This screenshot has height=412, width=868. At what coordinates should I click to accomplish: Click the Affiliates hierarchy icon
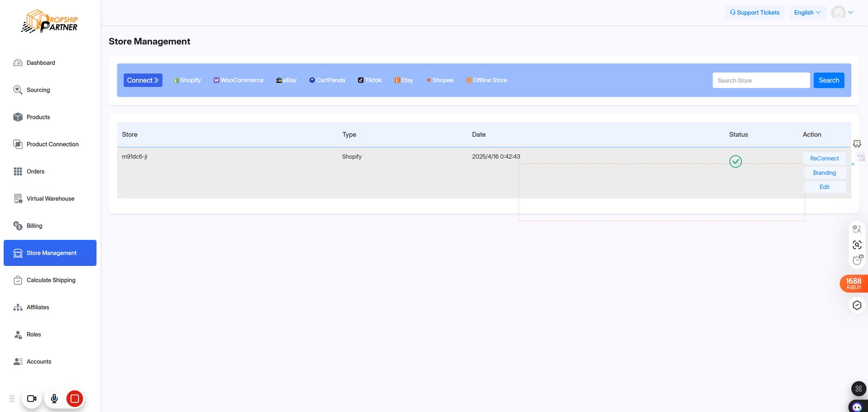[x=18, y=307]
